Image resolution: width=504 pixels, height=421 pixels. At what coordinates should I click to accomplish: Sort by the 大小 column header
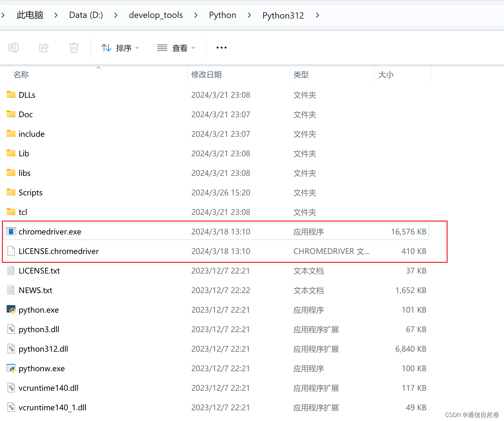pyautogui.click(x=386, y=75)
